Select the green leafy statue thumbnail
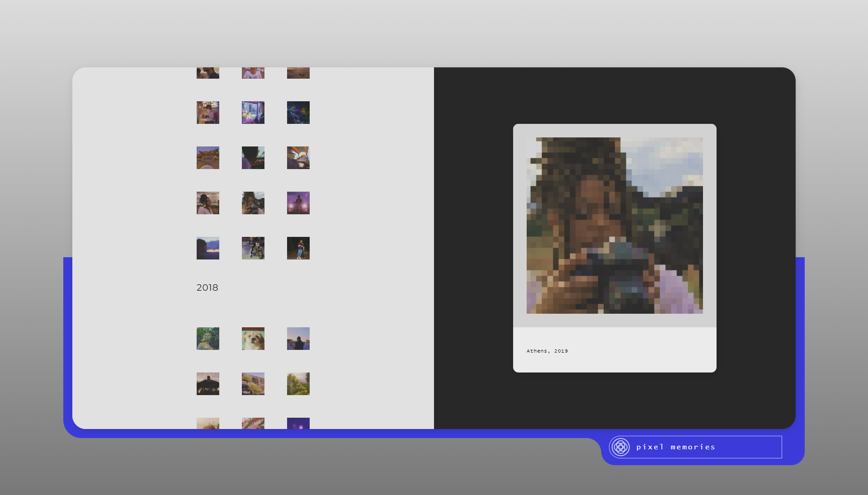 point(208,339)
